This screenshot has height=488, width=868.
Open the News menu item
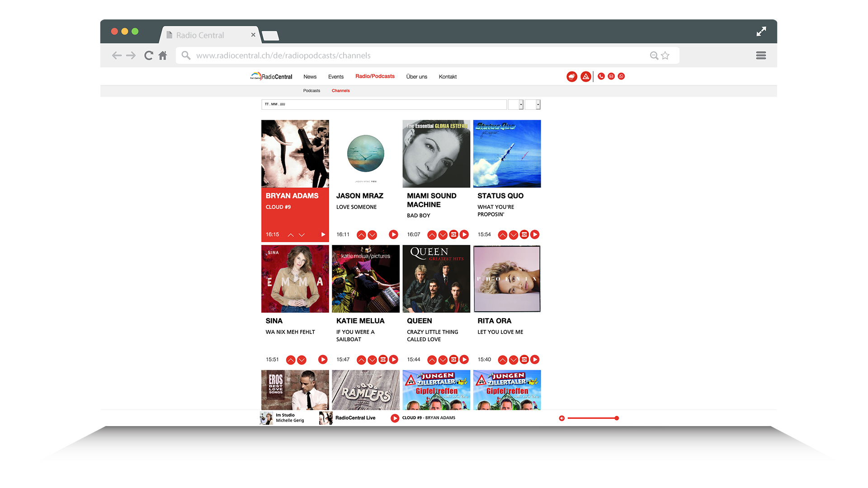[x=310, y=77]
